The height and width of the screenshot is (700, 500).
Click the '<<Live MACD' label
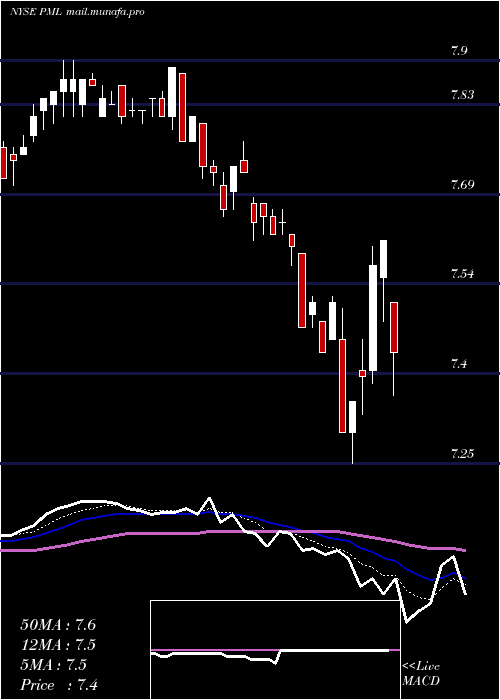[x=421, y=674]
